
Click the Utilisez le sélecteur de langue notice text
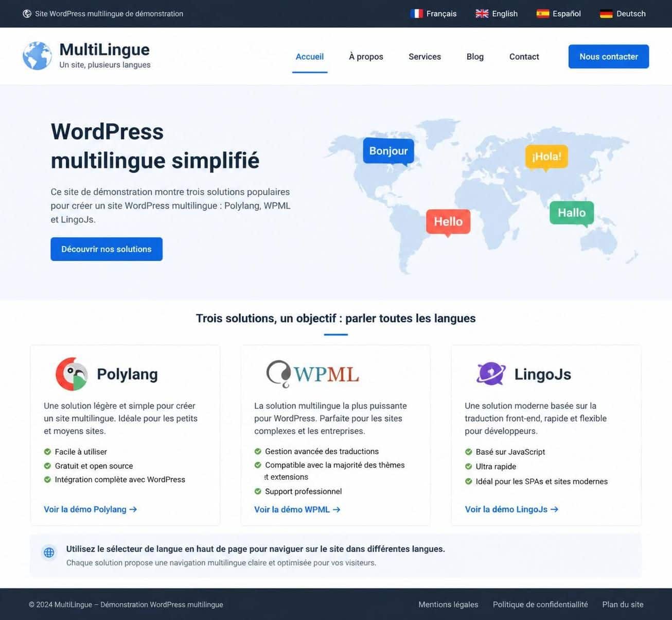(256, 549)
